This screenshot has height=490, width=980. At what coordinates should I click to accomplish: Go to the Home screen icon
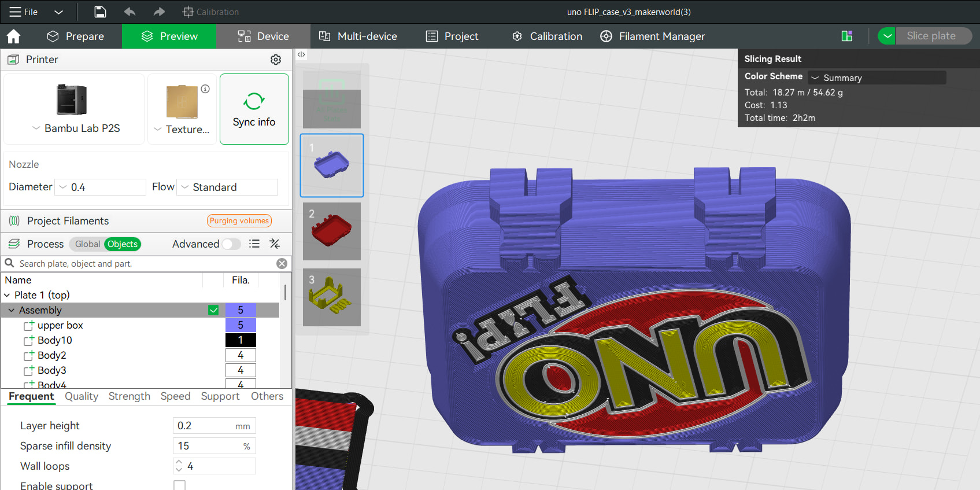point(13,36)
